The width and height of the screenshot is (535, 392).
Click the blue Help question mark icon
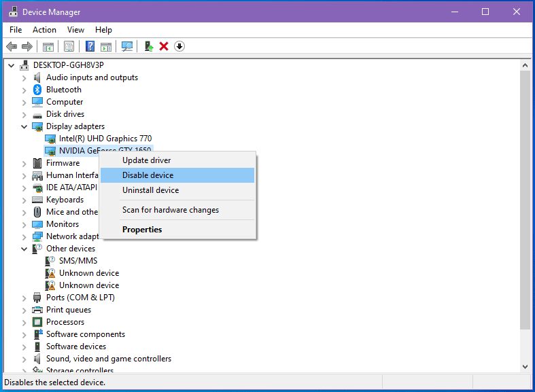point(90,46)
